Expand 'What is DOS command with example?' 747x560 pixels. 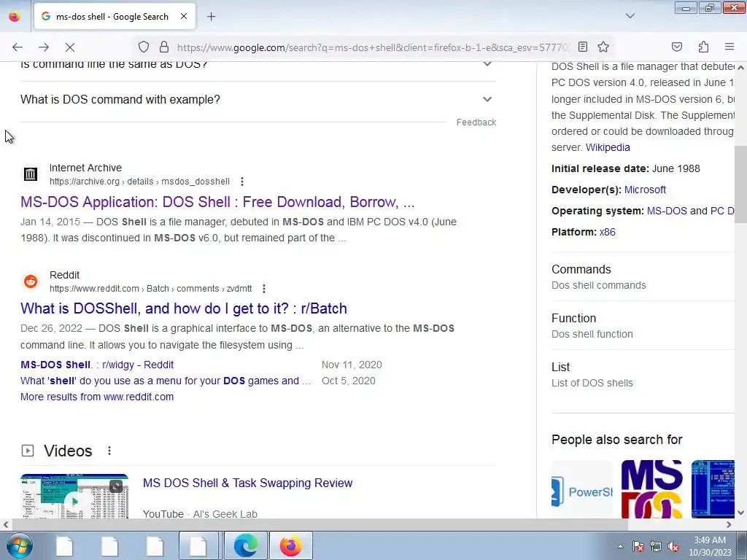coord(258,99)
